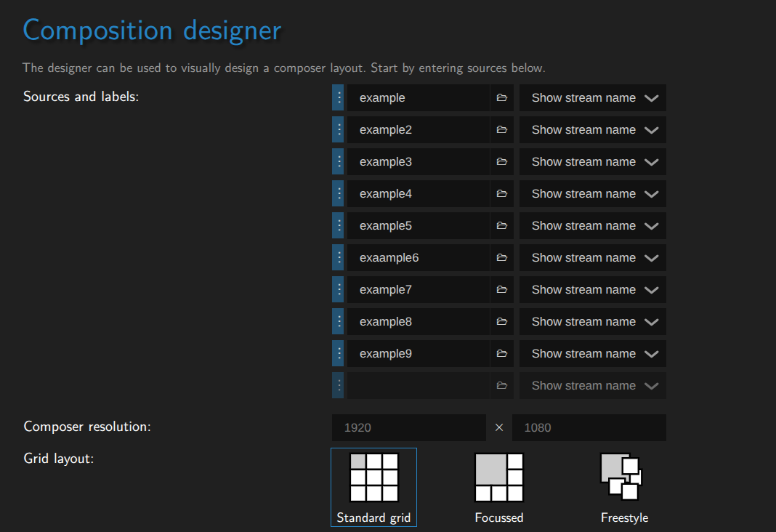The height and width of the screenshot is (532, 776).
Task: Click the drag handle on the example4 row
Action: pos(337,193)
